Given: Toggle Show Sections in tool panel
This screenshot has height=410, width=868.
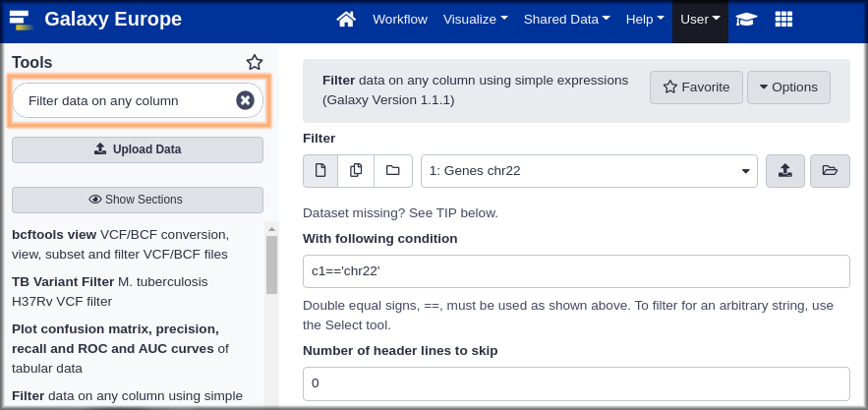Looking at the screenshot, I should coord(138,200).
